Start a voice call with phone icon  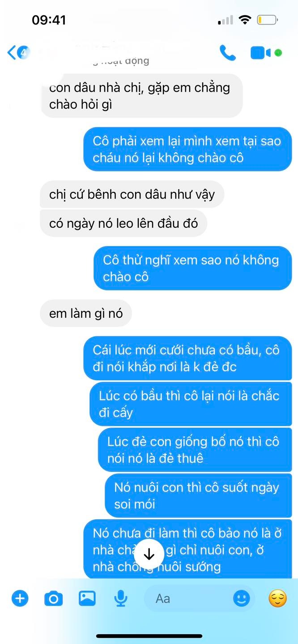click(x=228, y=53)
